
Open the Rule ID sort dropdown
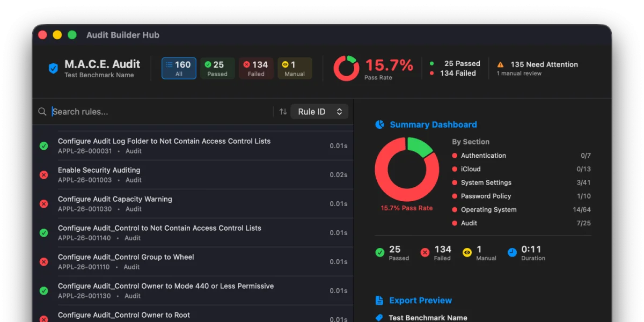[319, 111]
